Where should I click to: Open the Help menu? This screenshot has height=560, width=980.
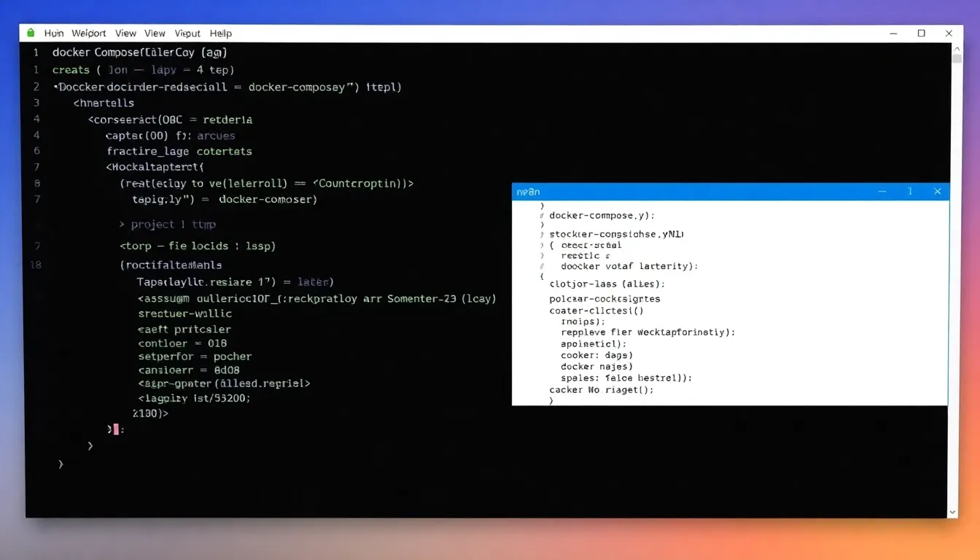point(221,33)
